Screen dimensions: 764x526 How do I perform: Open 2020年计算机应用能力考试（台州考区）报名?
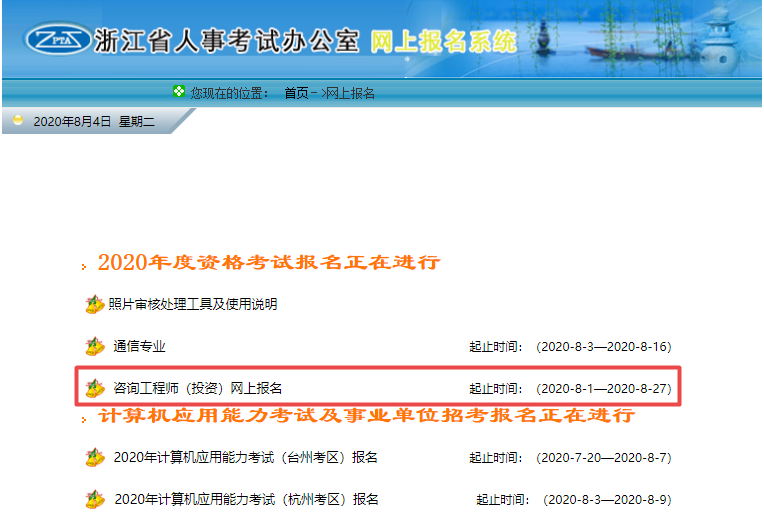pos(245,458)
